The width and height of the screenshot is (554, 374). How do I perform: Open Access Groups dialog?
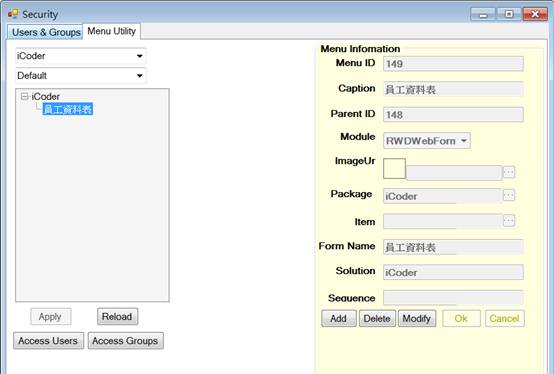click(125, 341)
